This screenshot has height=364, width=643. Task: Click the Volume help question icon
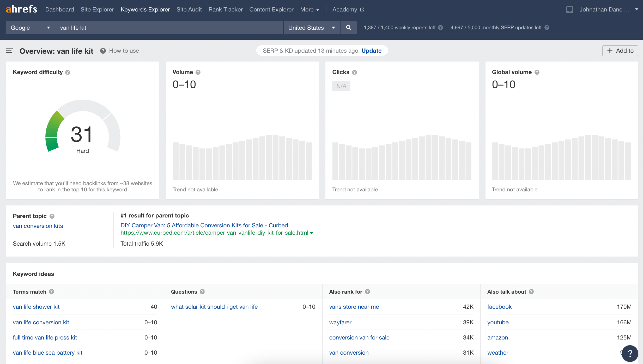click(198, 72)
